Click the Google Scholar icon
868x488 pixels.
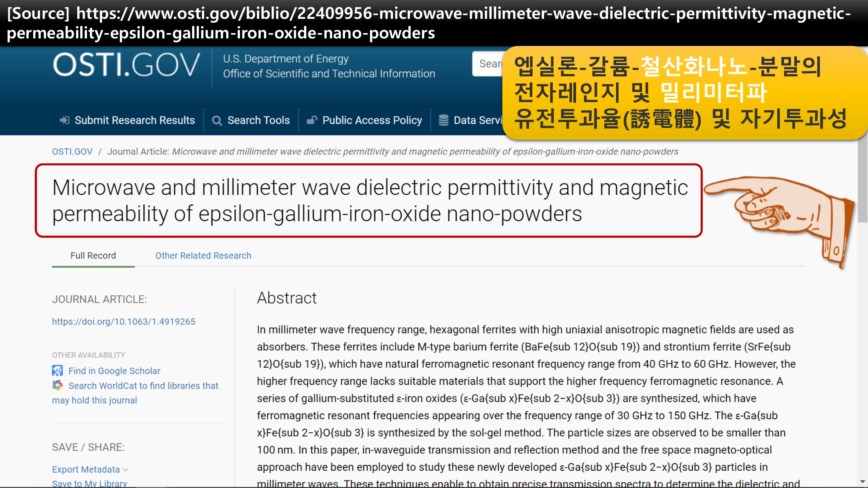click(57, 371)
